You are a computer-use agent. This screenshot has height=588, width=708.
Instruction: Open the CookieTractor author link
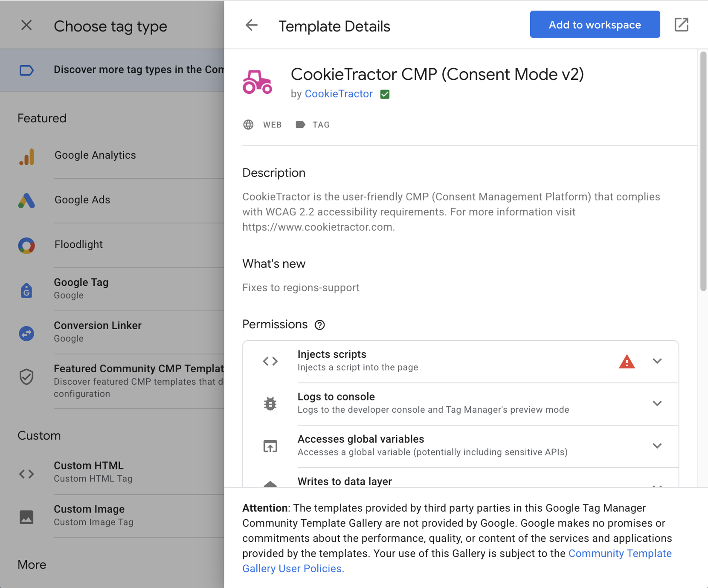click(x=339, y=94)
